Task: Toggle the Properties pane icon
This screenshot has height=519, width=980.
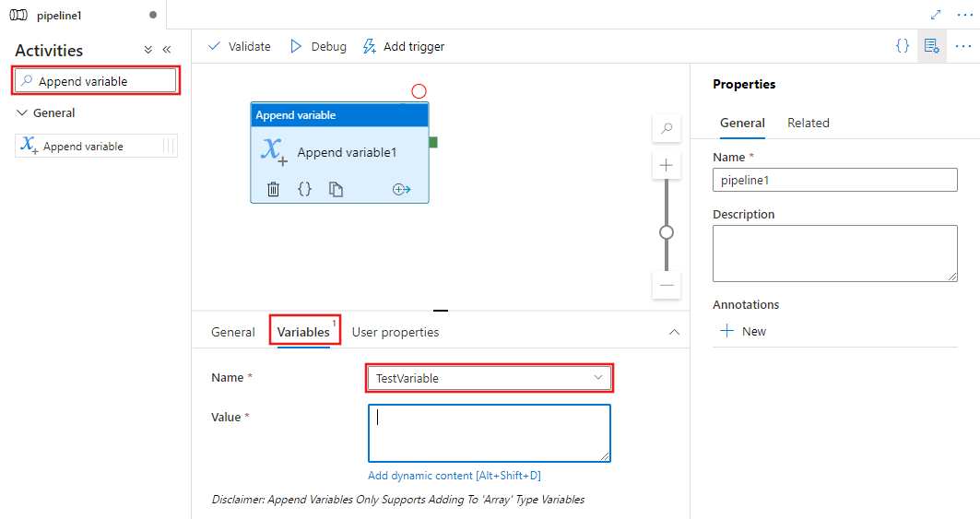Action: click(x=931, y=46)
